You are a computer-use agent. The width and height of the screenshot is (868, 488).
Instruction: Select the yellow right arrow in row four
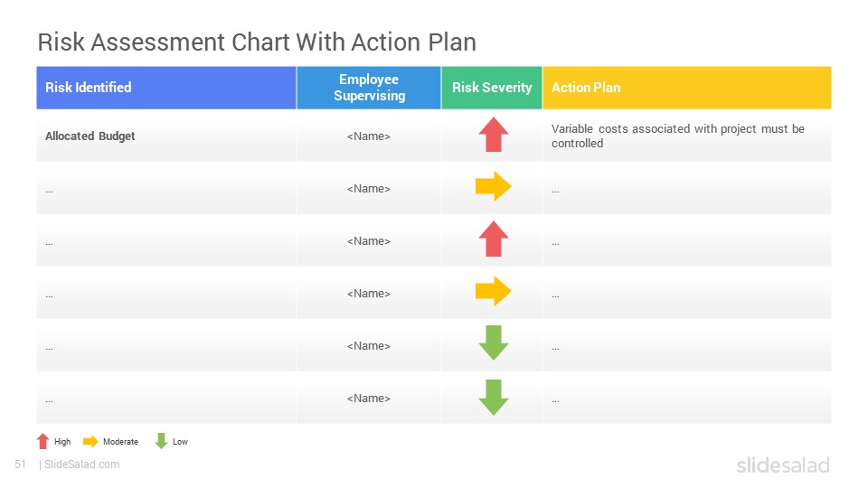[494, 291]
